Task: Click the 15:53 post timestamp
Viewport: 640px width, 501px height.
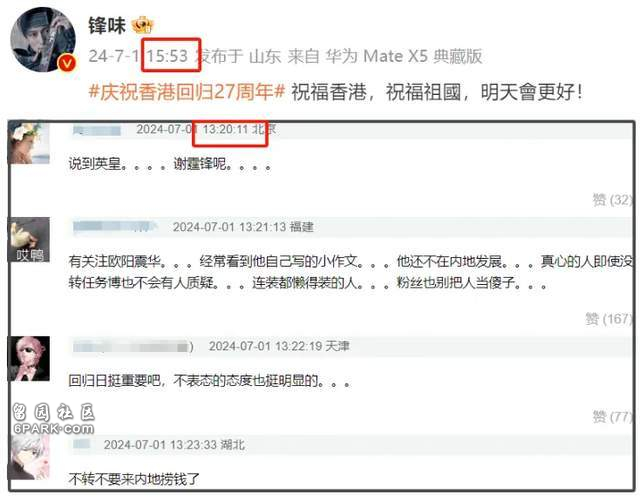Action: pos(167,56)
